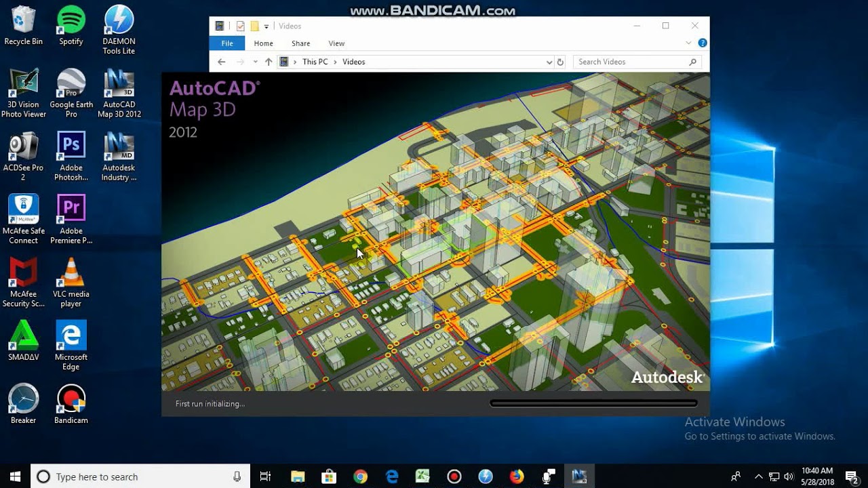The image size is (868, 488).
Task: Launch VLC media player shortcut
Action: click(x=71, y=283)
